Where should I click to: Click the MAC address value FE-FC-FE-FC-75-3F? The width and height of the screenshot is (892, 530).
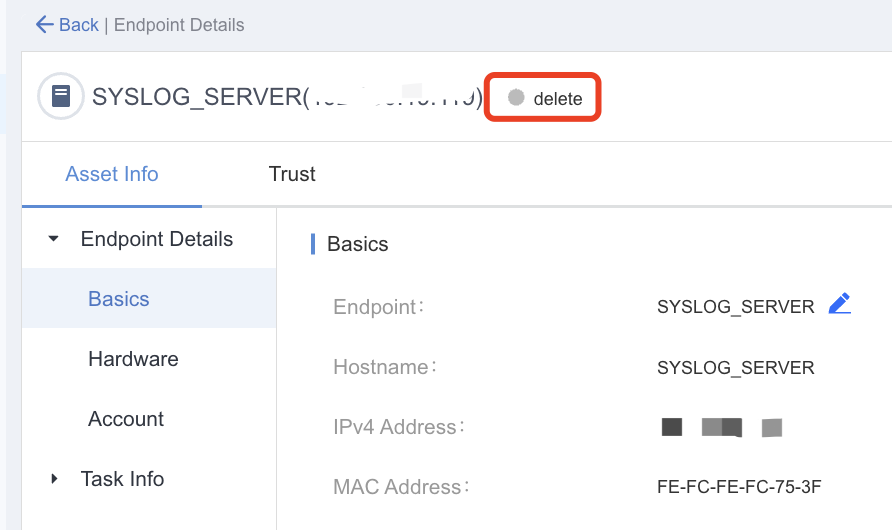tap(739, 487)
